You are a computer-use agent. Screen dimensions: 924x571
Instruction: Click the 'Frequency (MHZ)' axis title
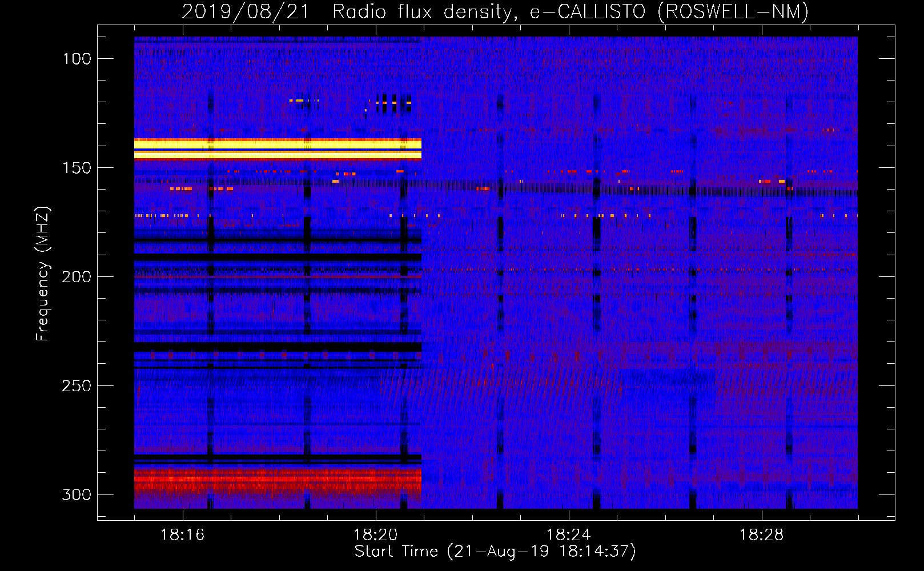click(43, 274)
